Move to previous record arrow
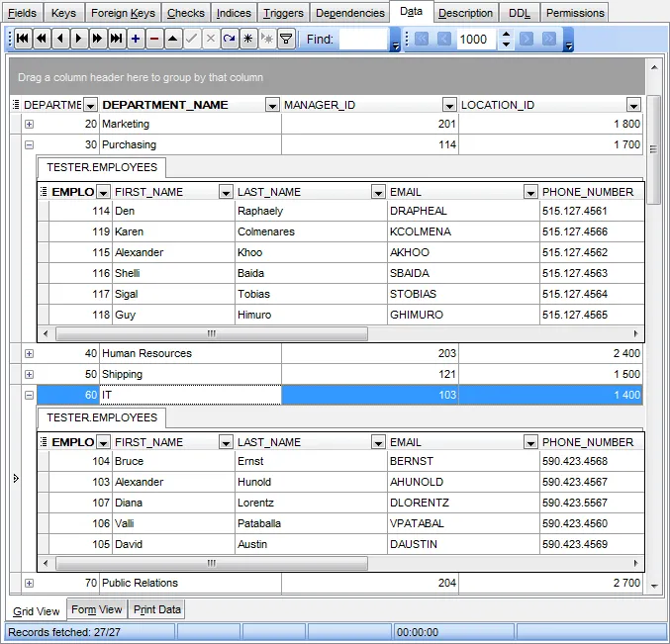 60,39
